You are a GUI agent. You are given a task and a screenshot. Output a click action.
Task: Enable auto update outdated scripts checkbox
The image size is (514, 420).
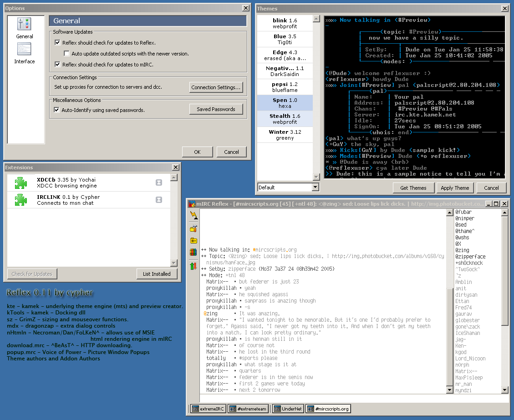coord(66,53)
